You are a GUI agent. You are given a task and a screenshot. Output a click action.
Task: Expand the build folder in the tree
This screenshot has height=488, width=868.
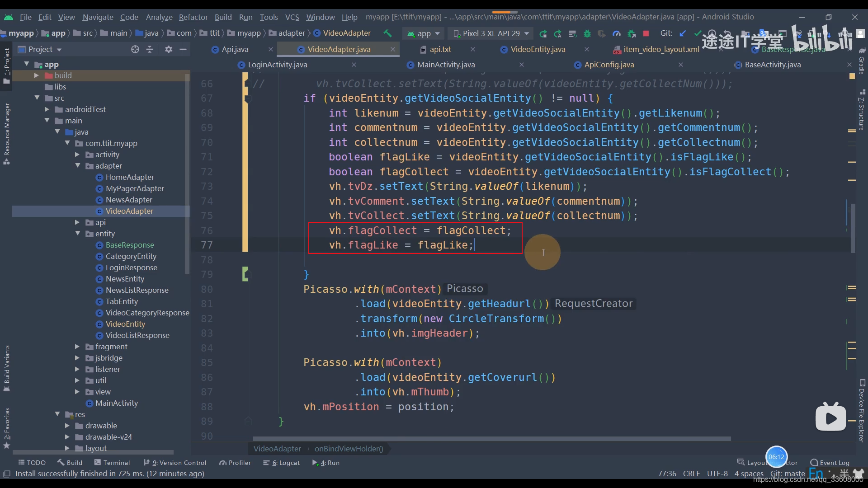pyautogui.click(x=37, y=75)
